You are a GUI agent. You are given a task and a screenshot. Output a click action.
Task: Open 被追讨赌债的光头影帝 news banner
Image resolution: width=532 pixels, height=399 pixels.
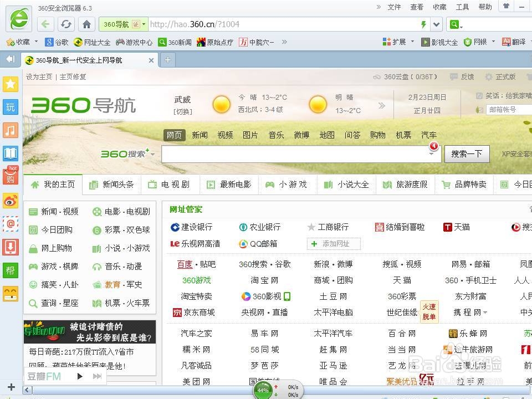90,332
